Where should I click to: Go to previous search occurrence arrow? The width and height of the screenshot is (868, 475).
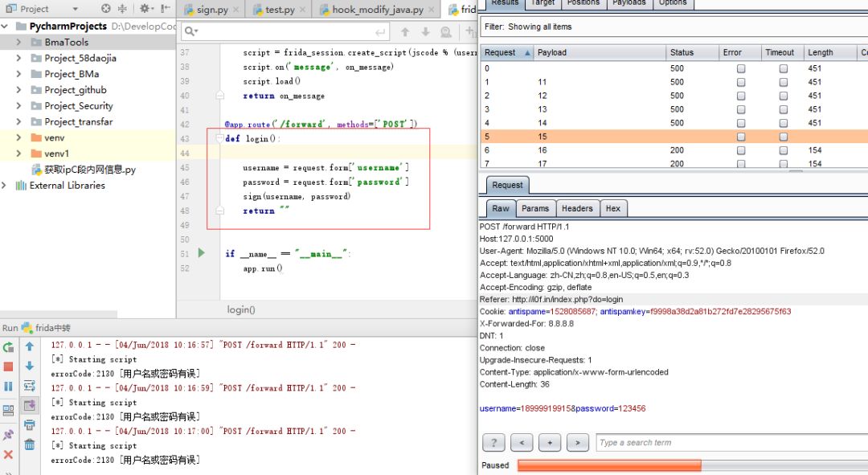404,32
